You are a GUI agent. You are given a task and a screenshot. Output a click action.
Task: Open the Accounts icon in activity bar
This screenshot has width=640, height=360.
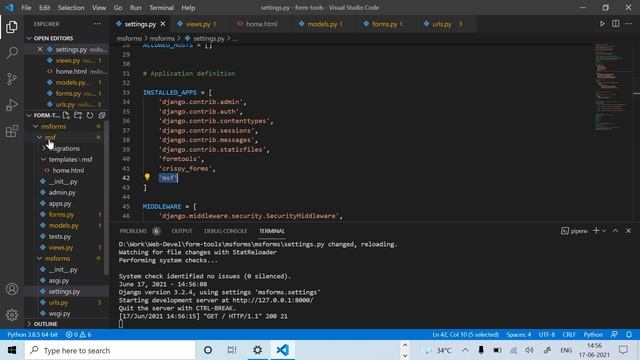coord(12,289)
